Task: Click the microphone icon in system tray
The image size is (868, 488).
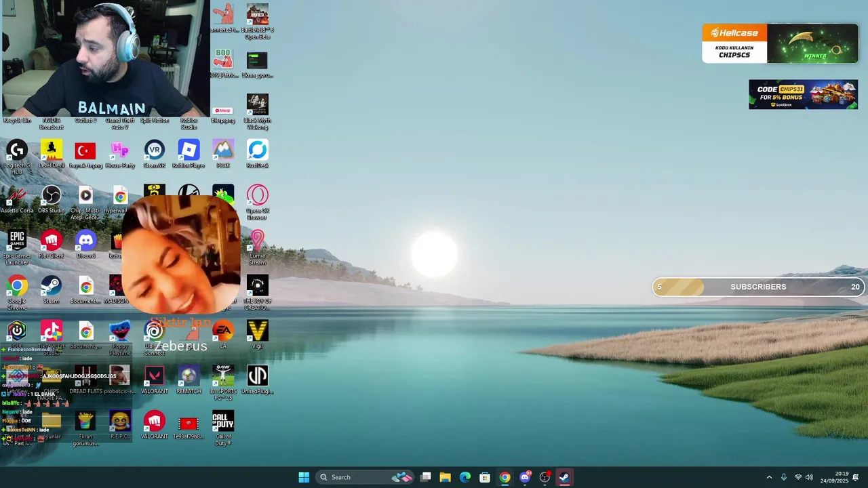Action: point(784,477)
